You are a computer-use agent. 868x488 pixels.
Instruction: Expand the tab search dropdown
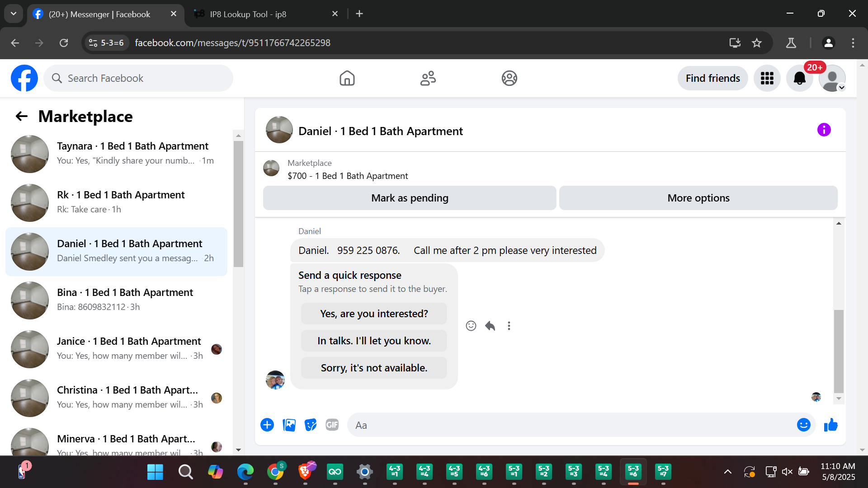pyautogui.click(x=14, y=14)
